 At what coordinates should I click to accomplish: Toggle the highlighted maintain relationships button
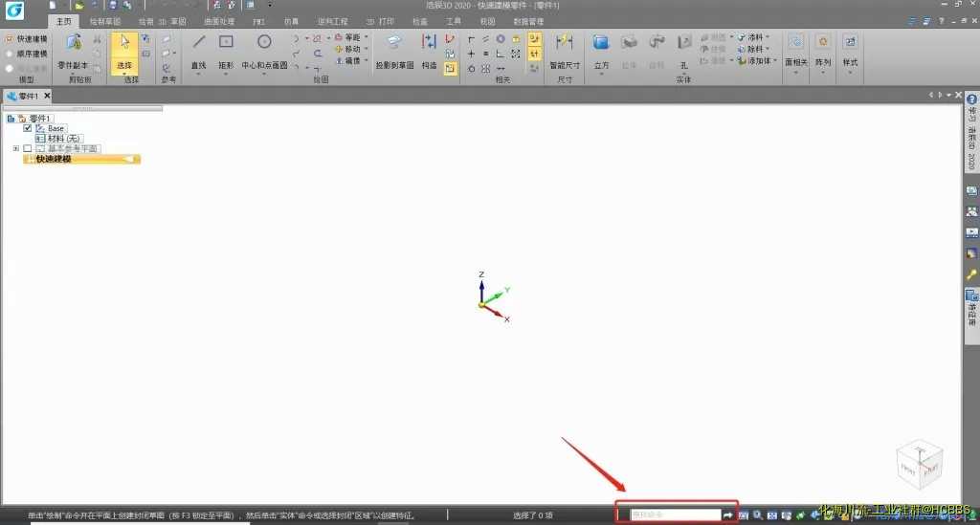pos(534,54)
